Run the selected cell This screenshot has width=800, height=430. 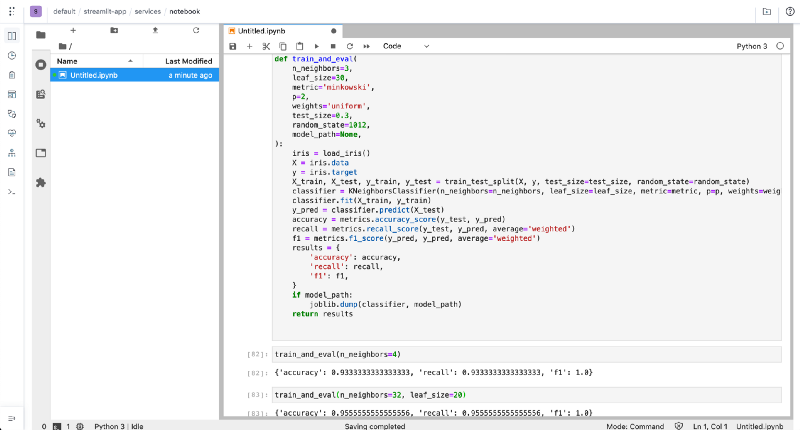[x=316, y=46]
